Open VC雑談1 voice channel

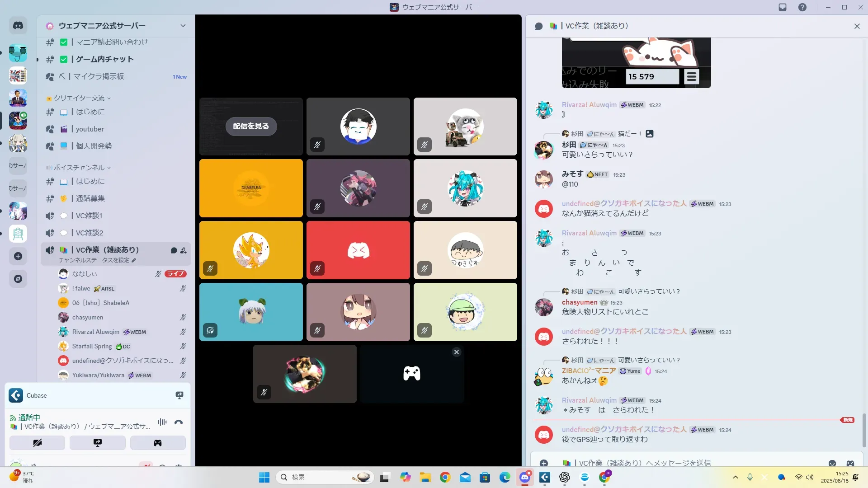(x=89, y=216)
